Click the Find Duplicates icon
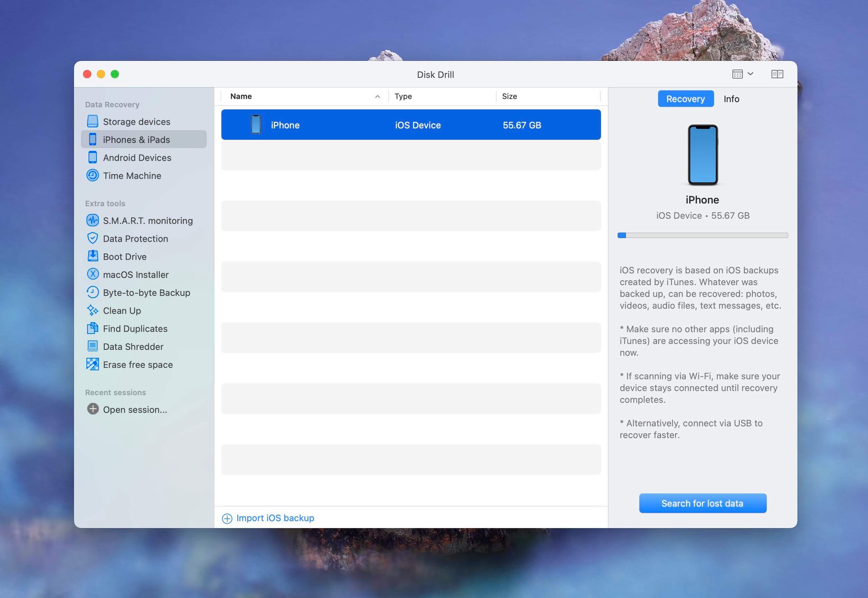868x598 pixels. click(92, 328)
